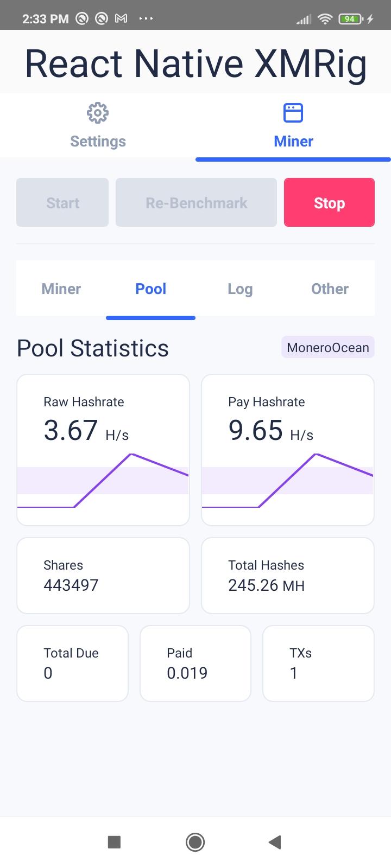This screenshot has width=391, height=868.
Task: Open the Miner sub-tab
Action: tap(61, 289)
